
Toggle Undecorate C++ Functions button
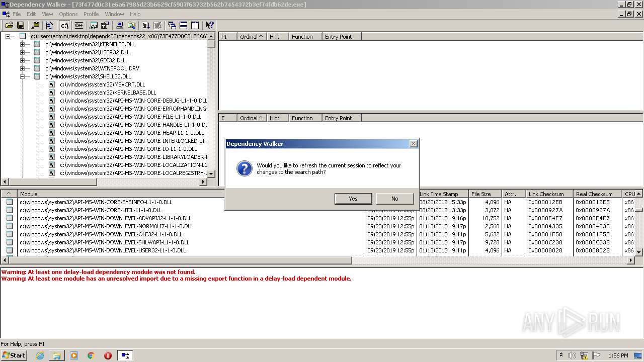coord(78,25)
